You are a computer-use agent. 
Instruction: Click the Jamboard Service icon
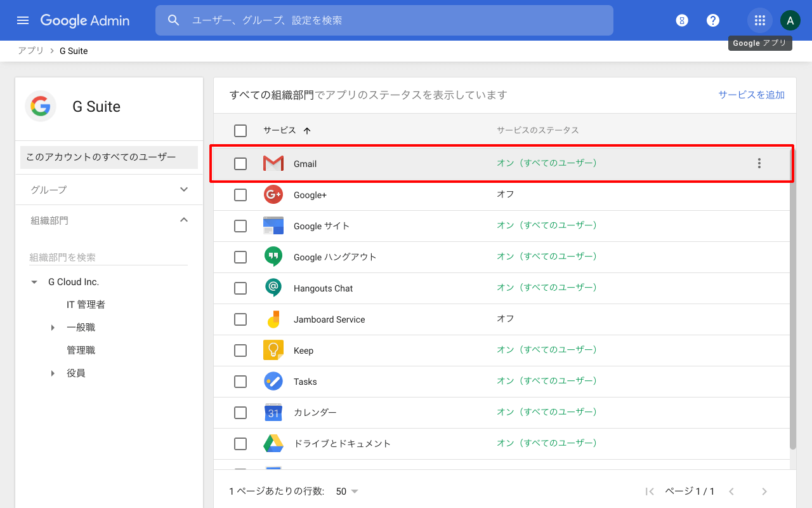pos(273,319)
